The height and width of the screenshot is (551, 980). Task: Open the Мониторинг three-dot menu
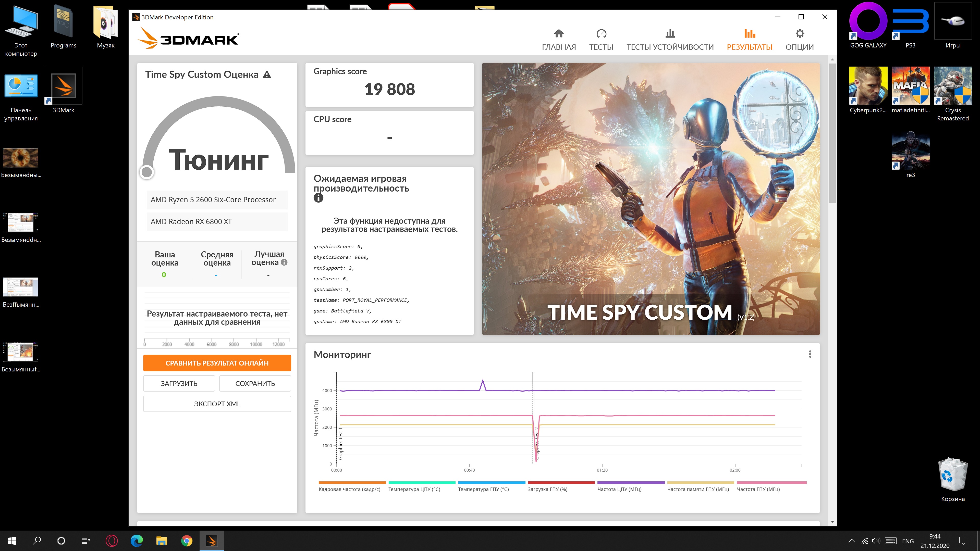coord(810,354)
